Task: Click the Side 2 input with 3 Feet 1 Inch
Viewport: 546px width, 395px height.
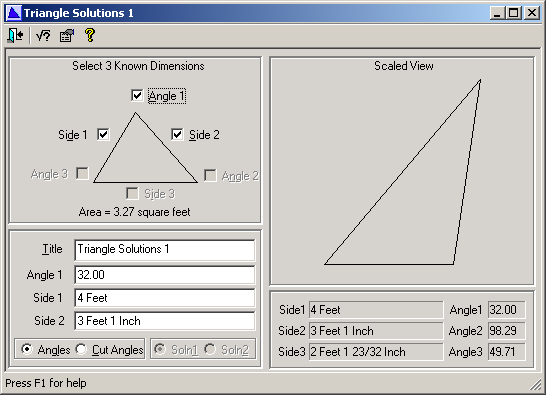Action: [165, 321]
